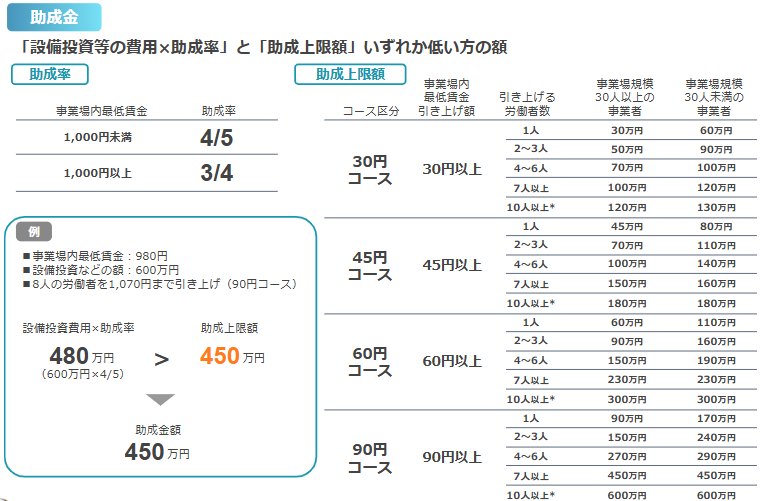
Task: Click the blue 助成金 title badge
Action: [54, 17]
